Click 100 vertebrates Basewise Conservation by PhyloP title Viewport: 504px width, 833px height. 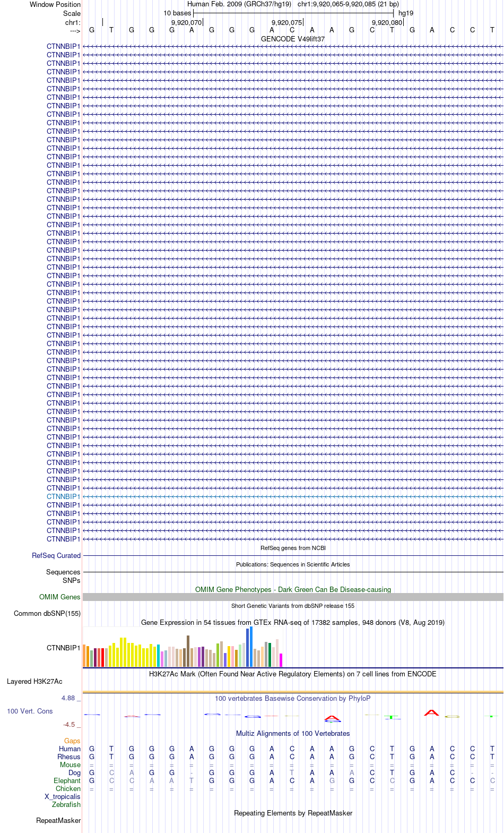(x=293, y=698)
